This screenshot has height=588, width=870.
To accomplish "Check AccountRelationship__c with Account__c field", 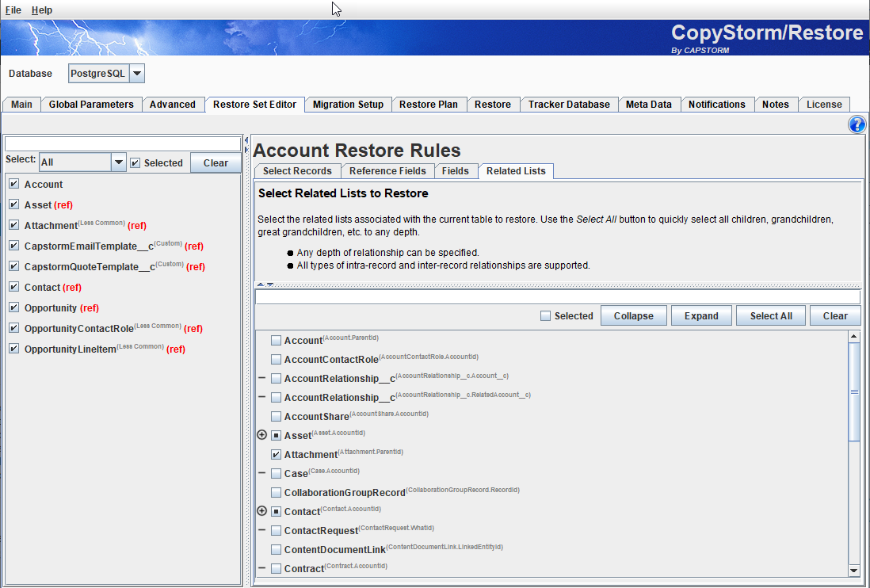I will tap(276, 378).
